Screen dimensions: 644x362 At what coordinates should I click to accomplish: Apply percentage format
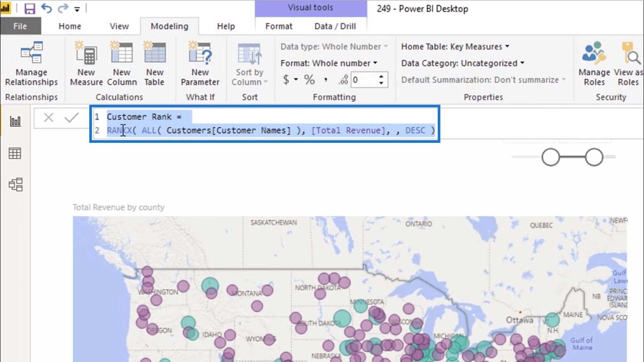[309, 80]
